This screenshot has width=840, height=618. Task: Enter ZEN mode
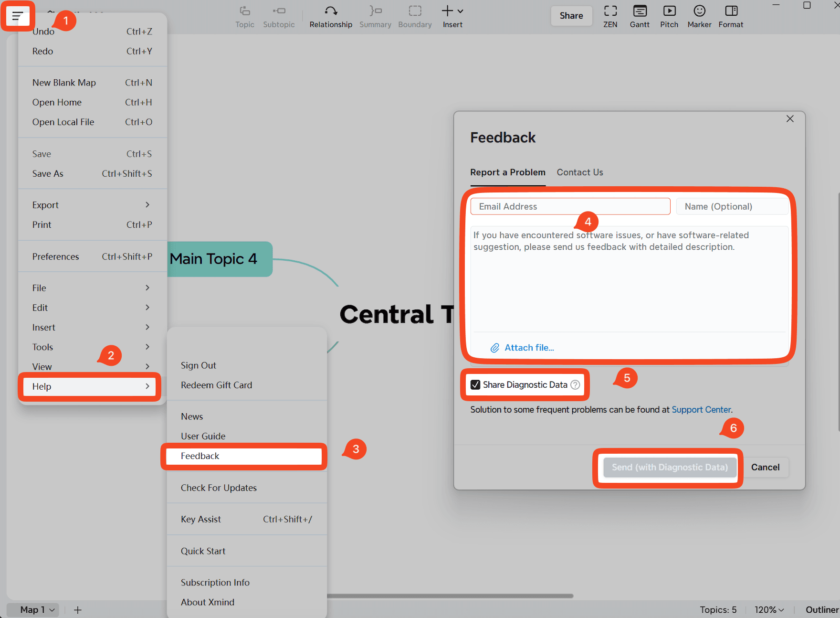610,17
